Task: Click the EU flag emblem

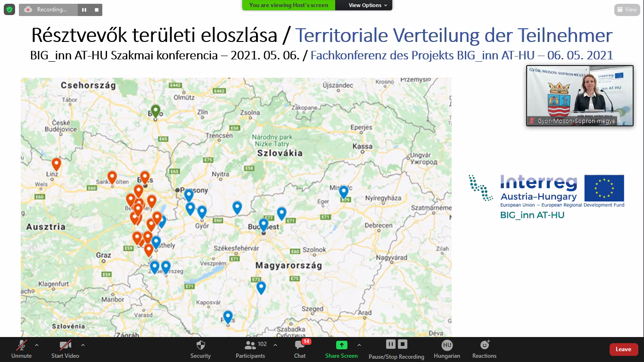Action: pos(604,188)
